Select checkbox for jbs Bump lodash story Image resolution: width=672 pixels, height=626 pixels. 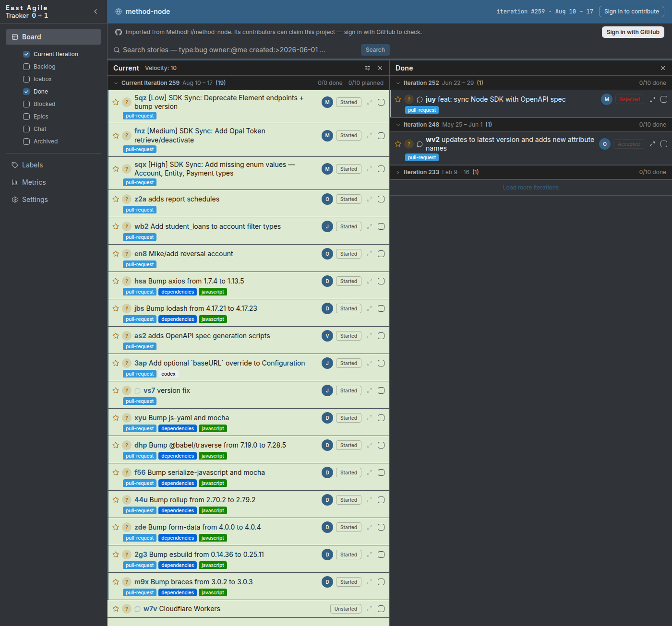tap(381, 308)
